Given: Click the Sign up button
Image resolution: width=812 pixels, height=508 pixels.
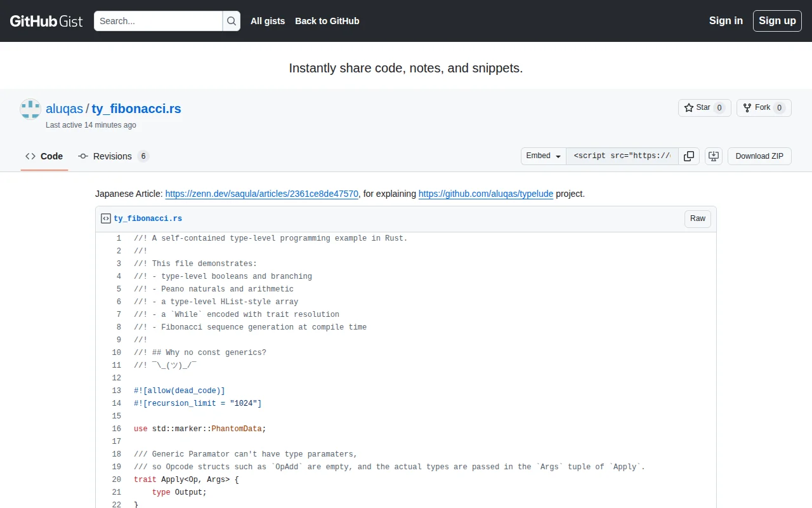Looking at the screenshot, I should (x=777, y=21).
